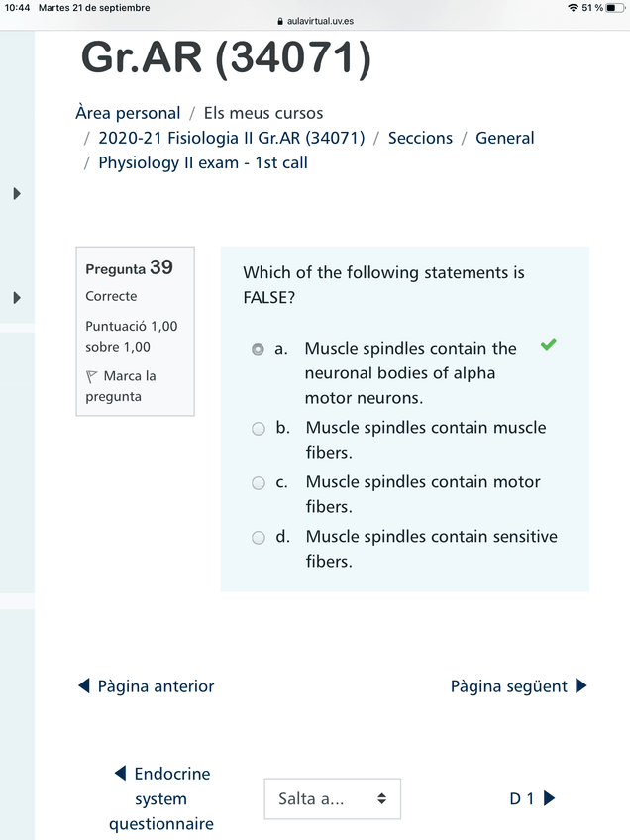Click the lock icon in the address bar

[x=281, y=21]
